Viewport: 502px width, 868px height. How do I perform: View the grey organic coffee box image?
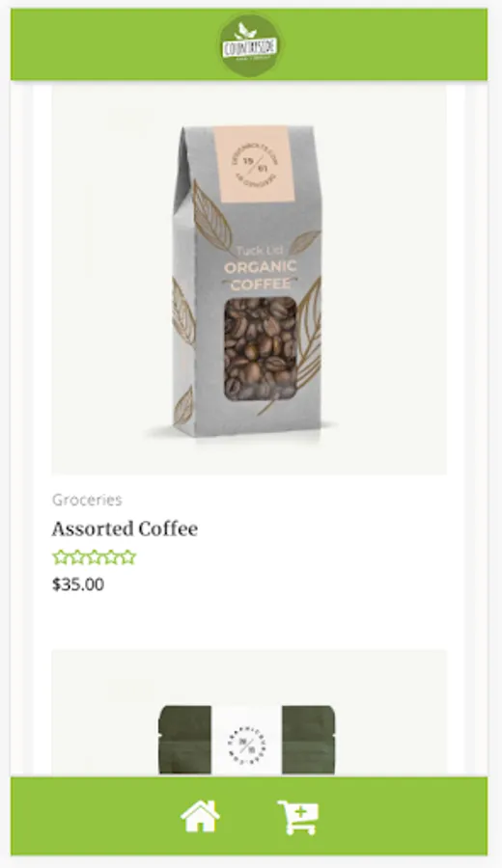pos(249,280)
